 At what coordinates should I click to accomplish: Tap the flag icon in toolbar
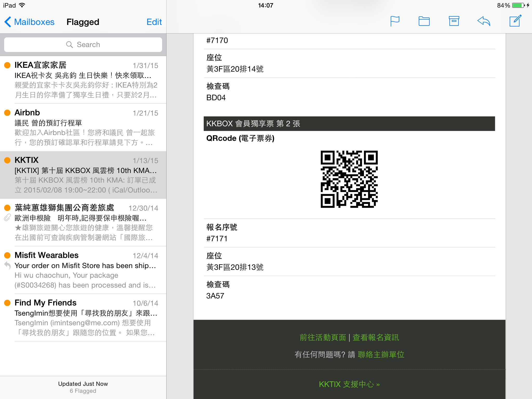tap(395, 21)
